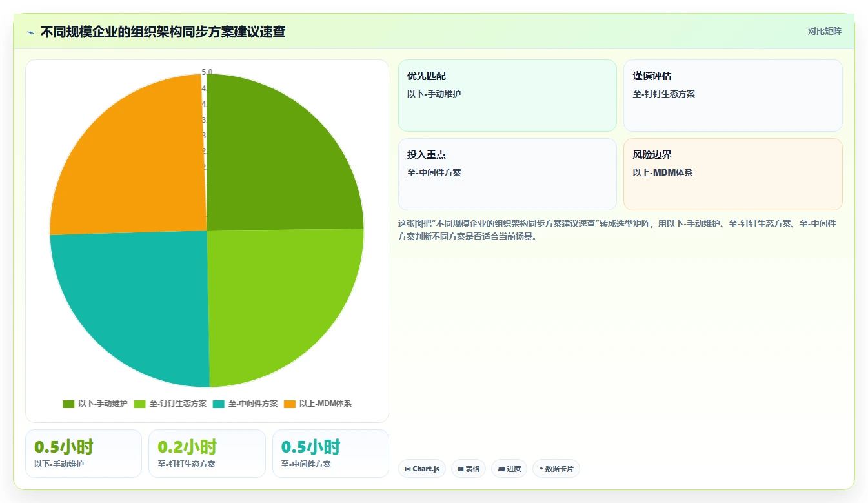Click the page title 不同规模企业的组织架构同步方案建议速查
This screenshot has width=868, height=503.
tap(163, 32)
